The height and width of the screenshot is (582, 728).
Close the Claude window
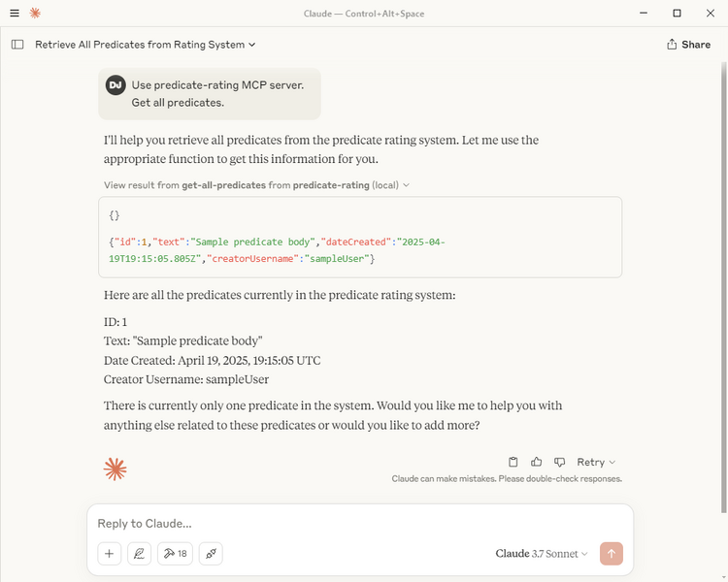coord(711,13)
